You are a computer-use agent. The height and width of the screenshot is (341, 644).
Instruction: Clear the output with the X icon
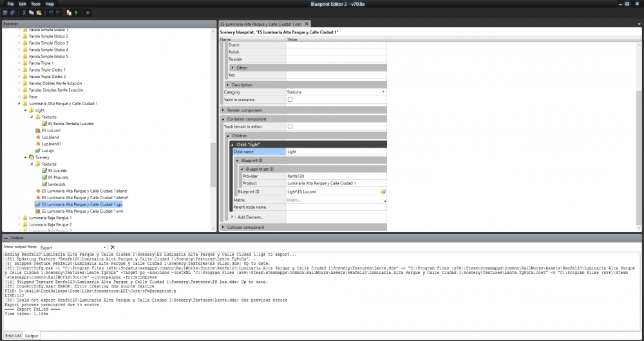pyautogui.click(x=112, y=247)
